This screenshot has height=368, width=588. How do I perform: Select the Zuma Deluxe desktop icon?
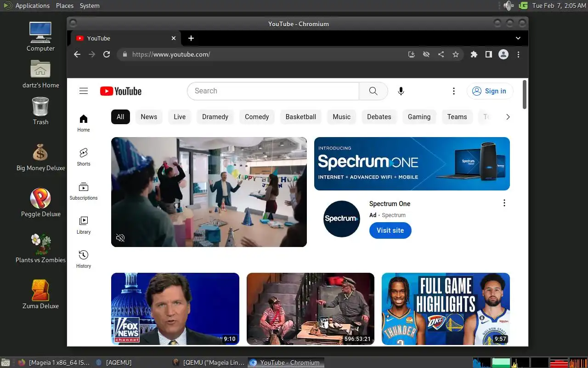click(40, 294)
